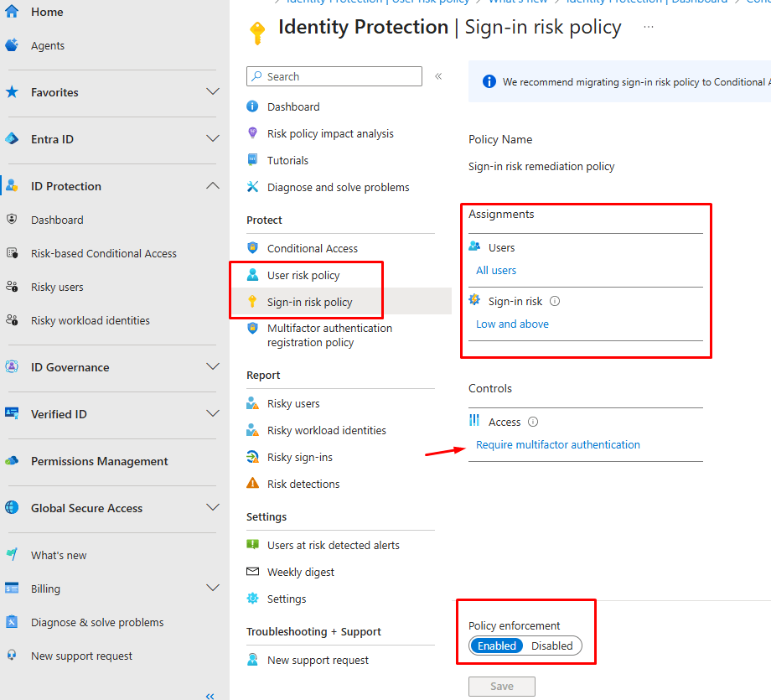This screenshot has width=771, height=700.
Task: Click the Risk detections warning triangle icon
Action: tap(253, 484)
